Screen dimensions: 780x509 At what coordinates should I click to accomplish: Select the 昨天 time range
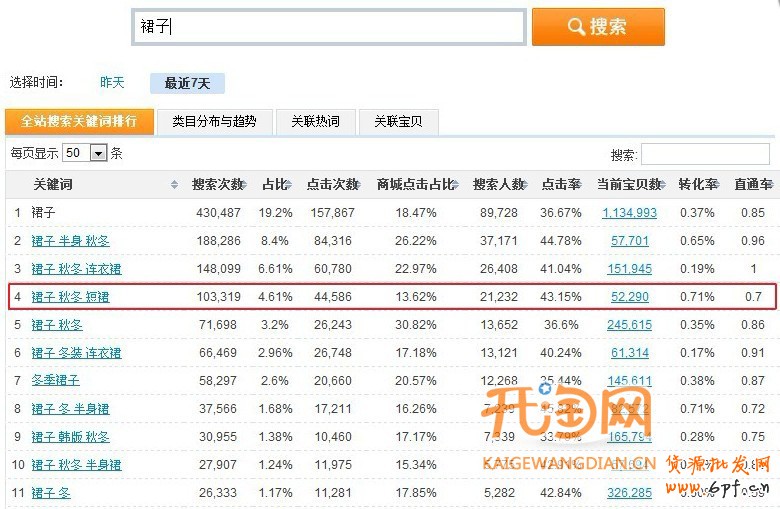pos(112,83)
